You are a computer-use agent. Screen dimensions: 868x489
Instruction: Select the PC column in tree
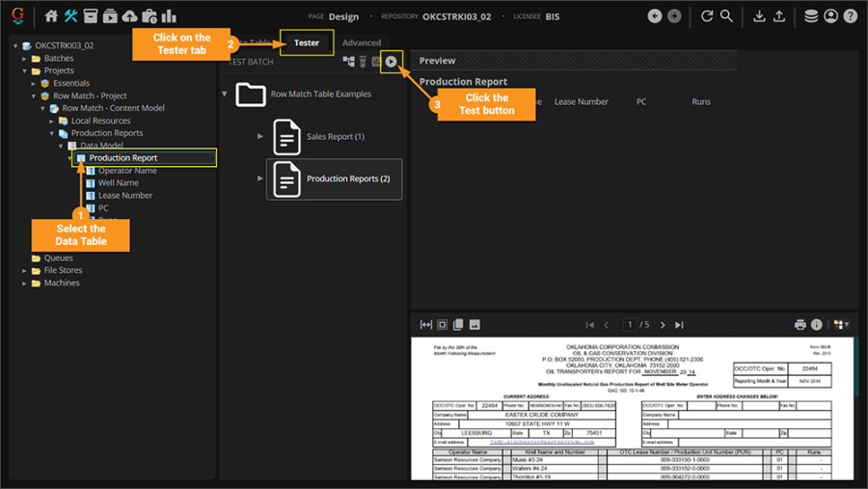pyautogui.click(x=103, y=208)
